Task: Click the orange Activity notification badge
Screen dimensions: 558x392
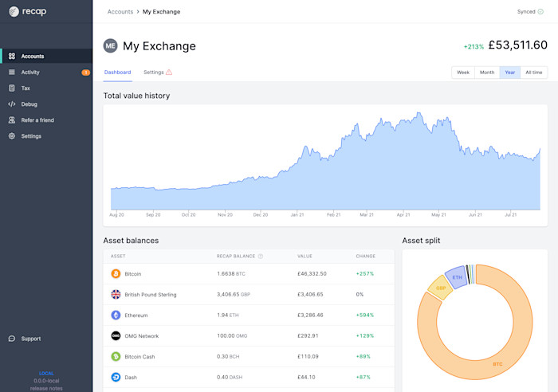Action: coord(86,73)
